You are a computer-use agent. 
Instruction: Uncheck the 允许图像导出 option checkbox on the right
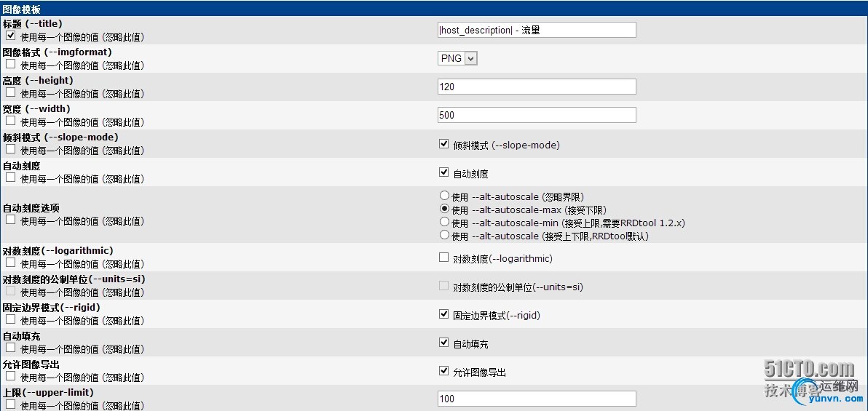pyautogui.click(x=443, y=370)
